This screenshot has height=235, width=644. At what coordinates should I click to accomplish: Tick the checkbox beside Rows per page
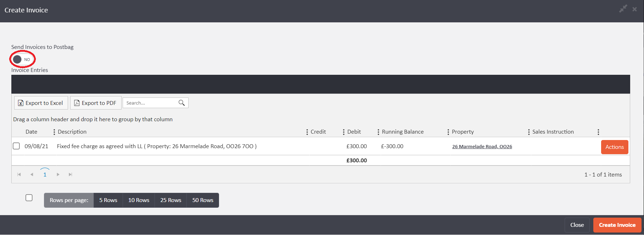click(x=29, y=198)
